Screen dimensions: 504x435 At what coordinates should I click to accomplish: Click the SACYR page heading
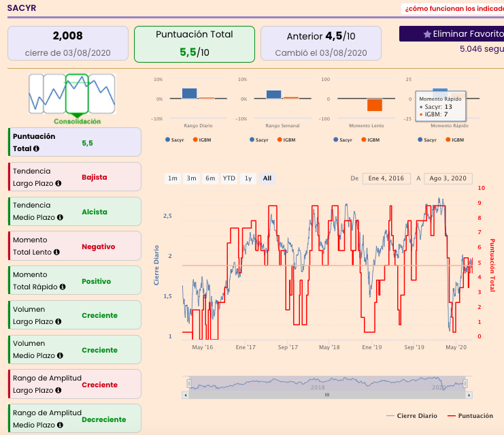pos(22,8)
